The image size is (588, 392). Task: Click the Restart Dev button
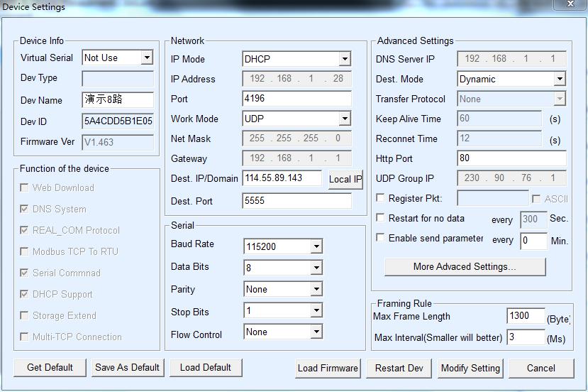(x=399, y=368)
